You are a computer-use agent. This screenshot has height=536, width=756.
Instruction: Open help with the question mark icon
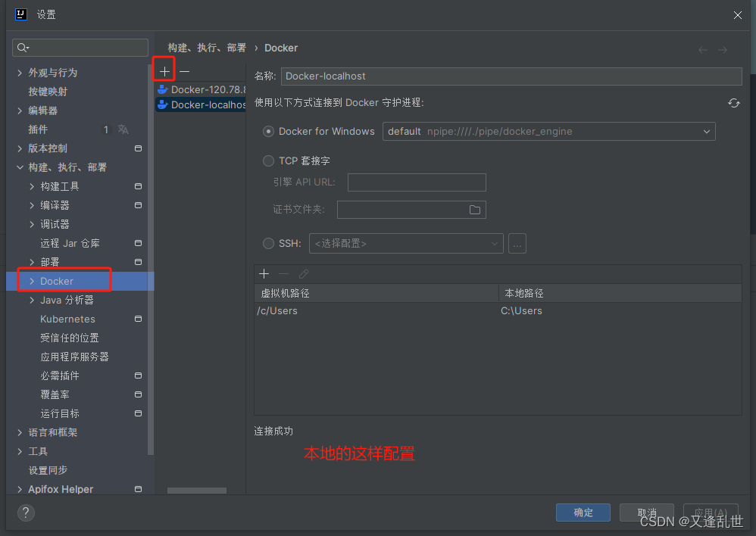(26, 513)
